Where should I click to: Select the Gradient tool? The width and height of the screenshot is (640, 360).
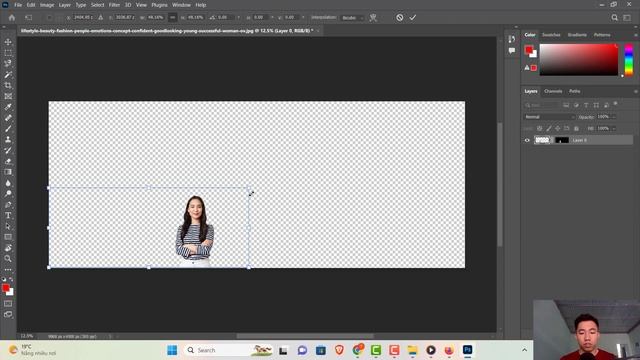tap(8, 172)
